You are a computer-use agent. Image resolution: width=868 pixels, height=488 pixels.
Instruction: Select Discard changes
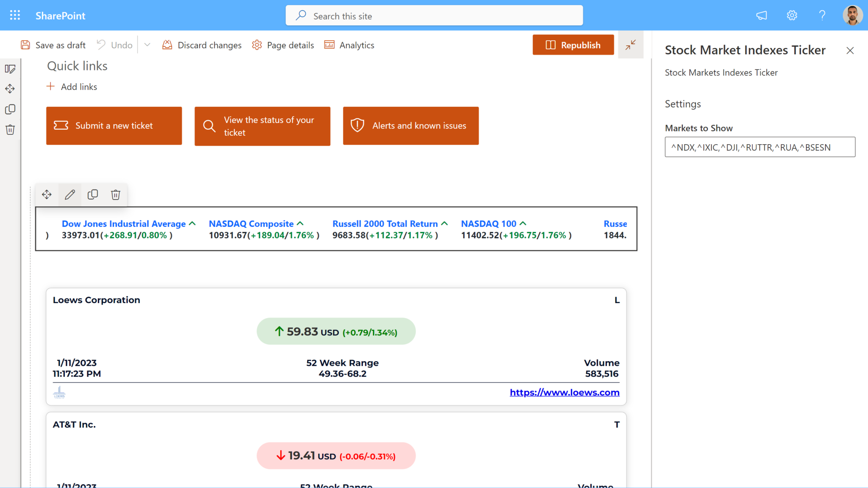point(202,45)
